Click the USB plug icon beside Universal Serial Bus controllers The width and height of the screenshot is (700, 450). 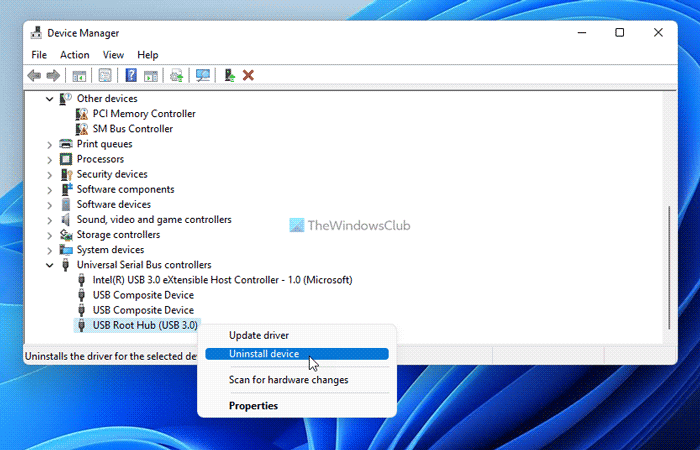coord(66,265)
